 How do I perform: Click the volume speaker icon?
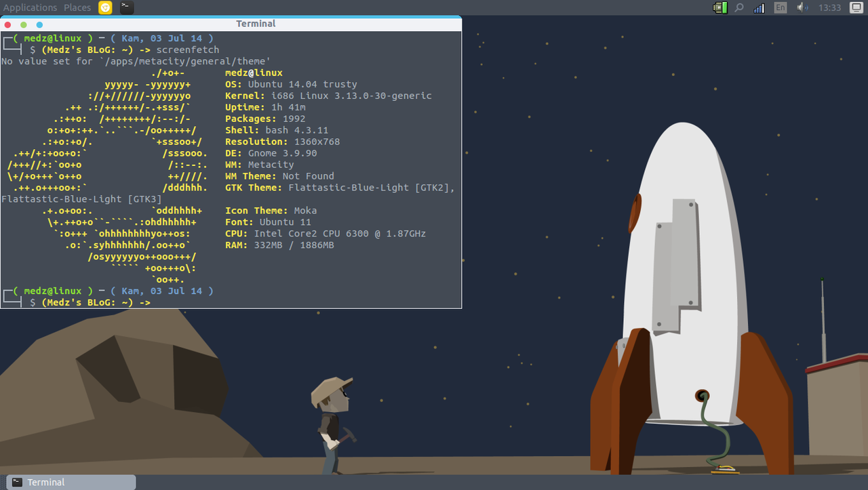tap(802, 7)
